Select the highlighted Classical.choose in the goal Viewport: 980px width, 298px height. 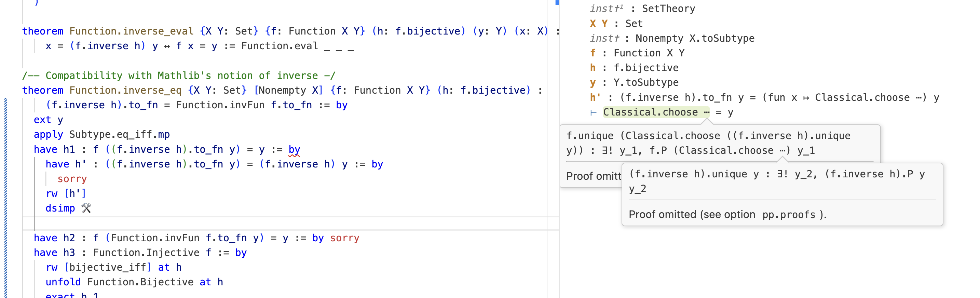(x=650, y=112)
